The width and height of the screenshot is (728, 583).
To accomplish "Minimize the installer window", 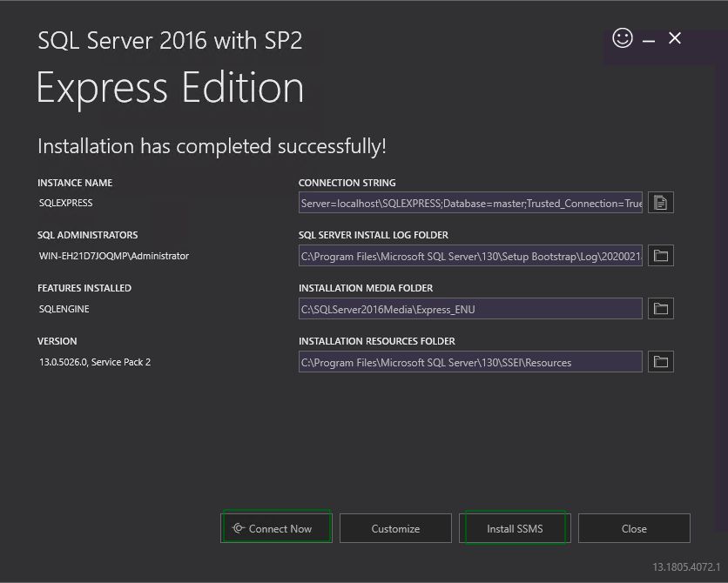I will pos(649,41).
